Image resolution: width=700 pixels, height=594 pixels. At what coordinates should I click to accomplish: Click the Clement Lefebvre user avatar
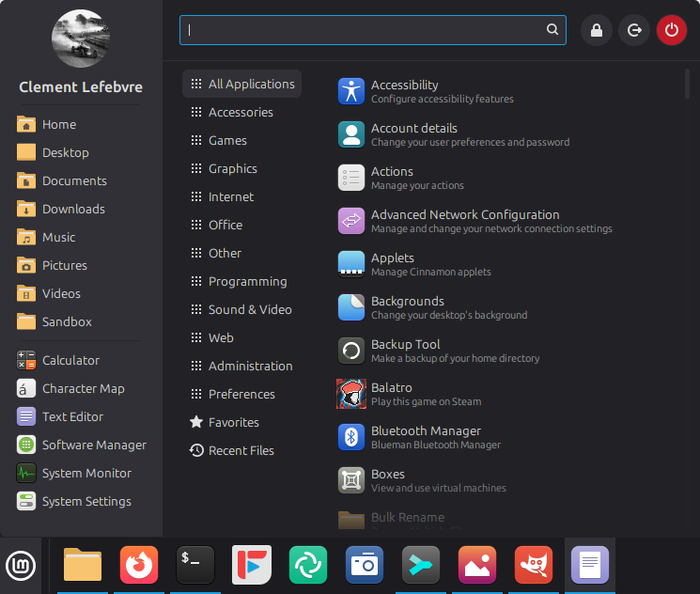[80, 39]
